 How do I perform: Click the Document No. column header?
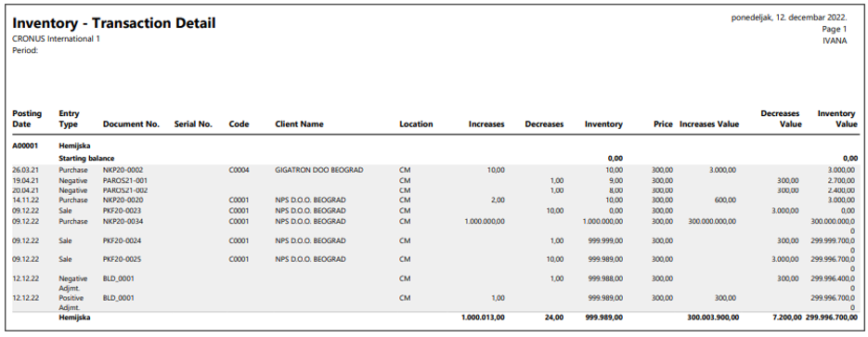(x=131, y=124)
